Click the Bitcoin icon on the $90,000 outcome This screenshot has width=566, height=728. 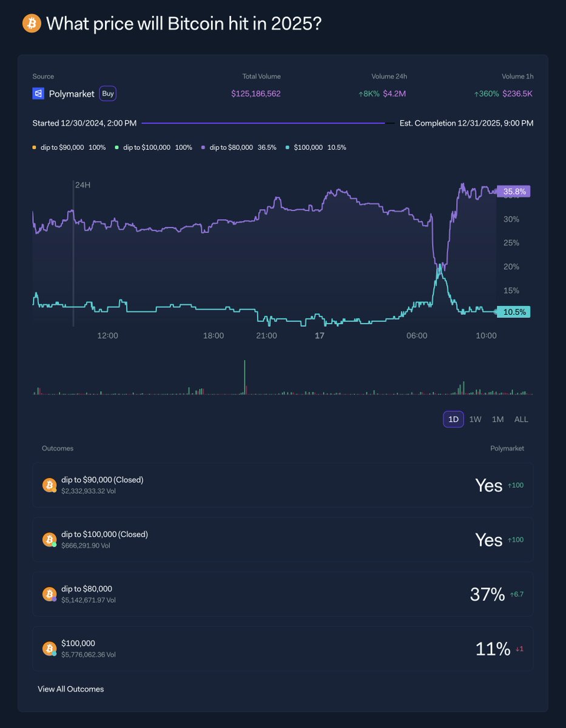49,485
